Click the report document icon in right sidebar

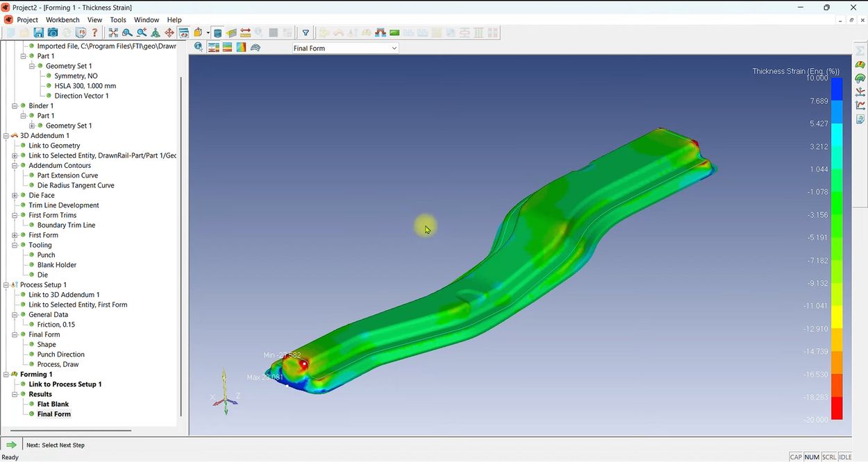coord(860,119)
